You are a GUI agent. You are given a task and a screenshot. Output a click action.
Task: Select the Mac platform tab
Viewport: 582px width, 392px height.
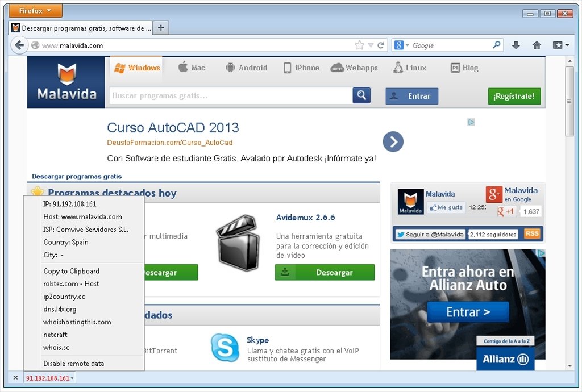(x=192, y=68)
